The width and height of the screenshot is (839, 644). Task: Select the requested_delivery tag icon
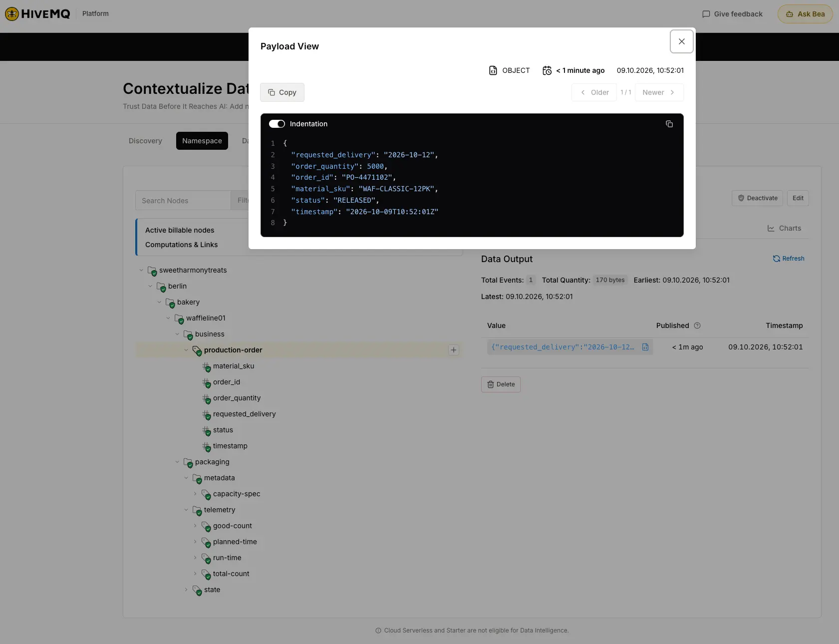207,415
